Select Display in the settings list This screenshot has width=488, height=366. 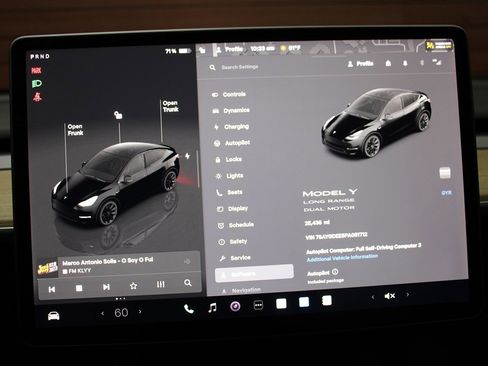tap(232, 209)
